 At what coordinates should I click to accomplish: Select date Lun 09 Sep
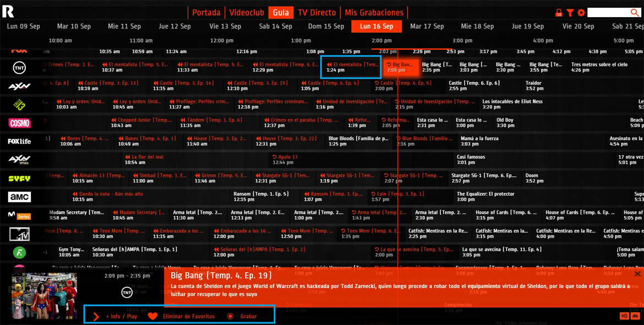(24, 26)
